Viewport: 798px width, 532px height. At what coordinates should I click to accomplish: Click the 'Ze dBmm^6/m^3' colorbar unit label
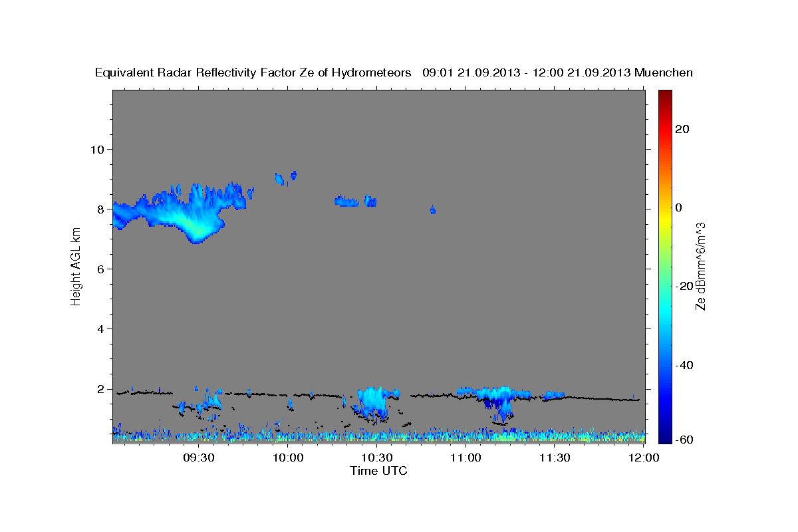click(x=700, y=267)
